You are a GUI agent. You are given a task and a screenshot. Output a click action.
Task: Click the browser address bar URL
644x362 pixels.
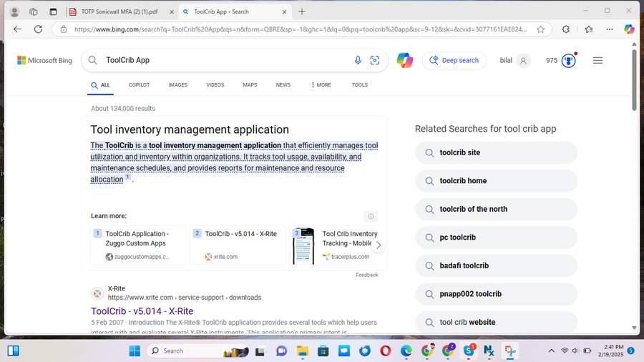301,29
